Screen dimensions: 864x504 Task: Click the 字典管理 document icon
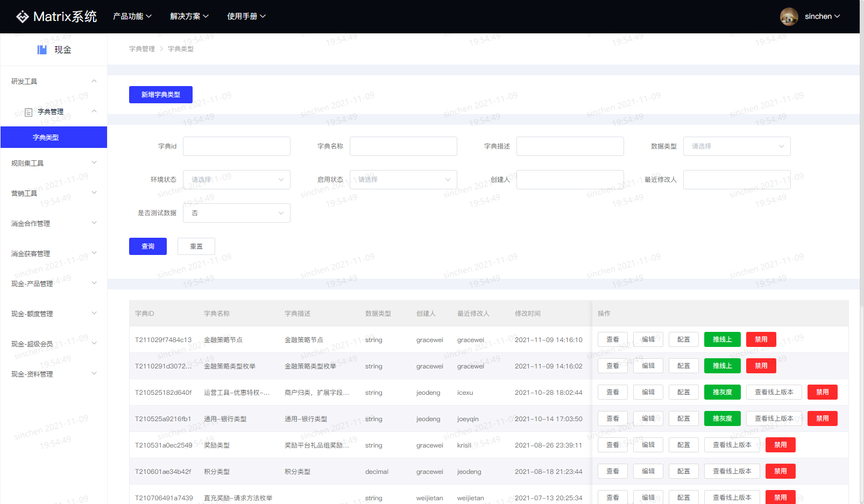(x=29, y=112)
